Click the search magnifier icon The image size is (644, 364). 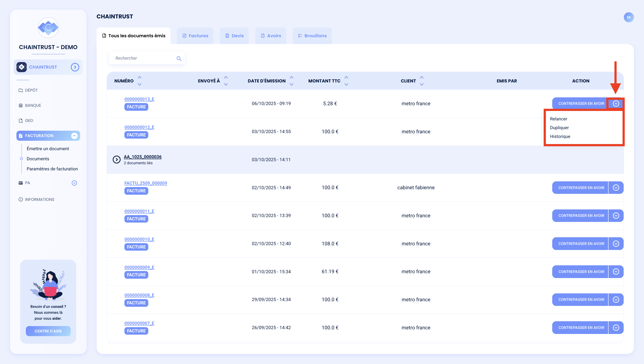point(179,58)
